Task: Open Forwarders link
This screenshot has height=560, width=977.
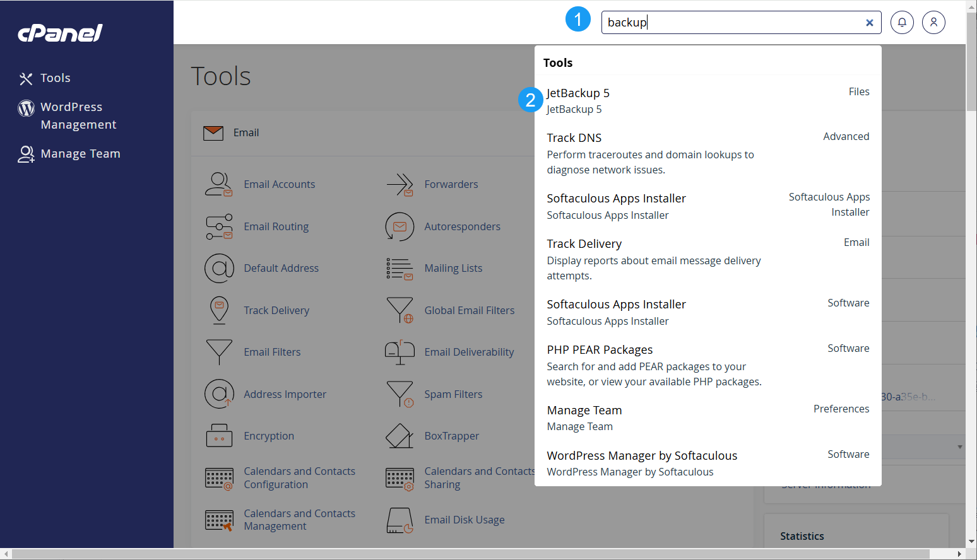Action: click(x=451, y=184)
